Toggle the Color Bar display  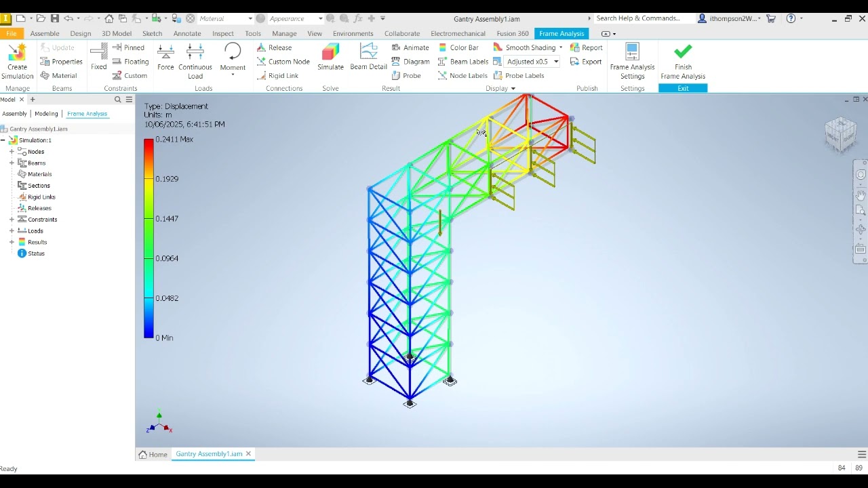[x=458, y=47]
